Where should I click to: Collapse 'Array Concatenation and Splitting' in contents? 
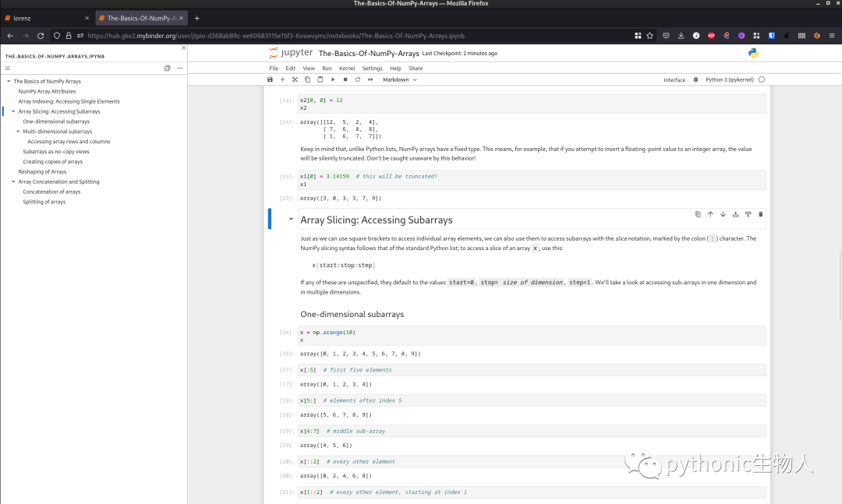13,182
